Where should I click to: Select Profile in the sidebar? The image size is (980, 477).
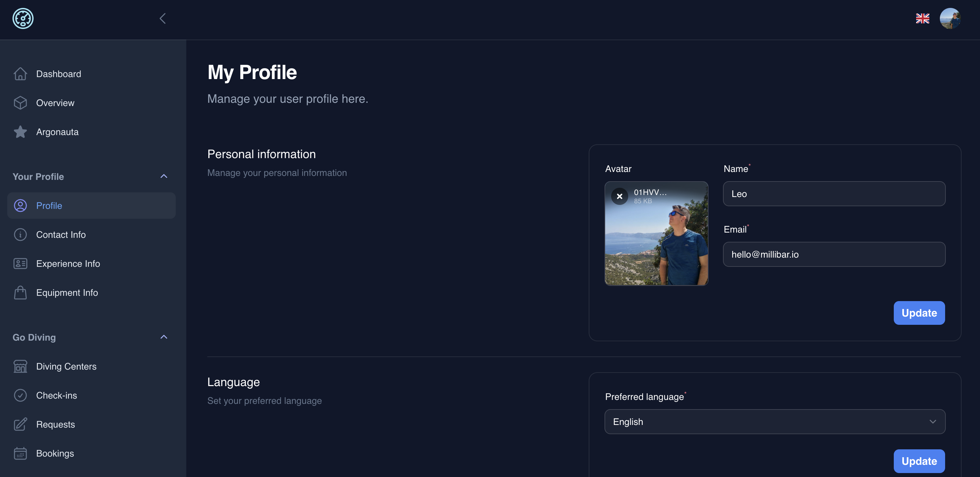pos(49,206)
